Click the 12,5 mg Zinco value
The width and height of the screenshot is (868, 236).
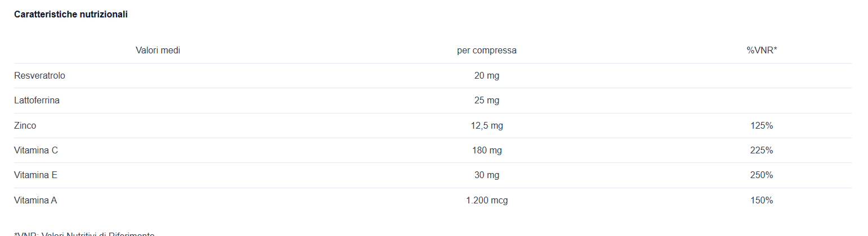click(x=487, y=126)
